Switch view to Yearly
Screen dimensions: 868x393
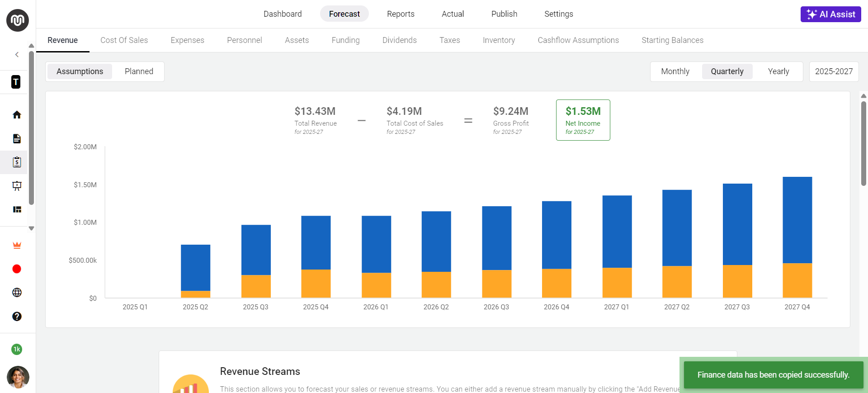778,71
